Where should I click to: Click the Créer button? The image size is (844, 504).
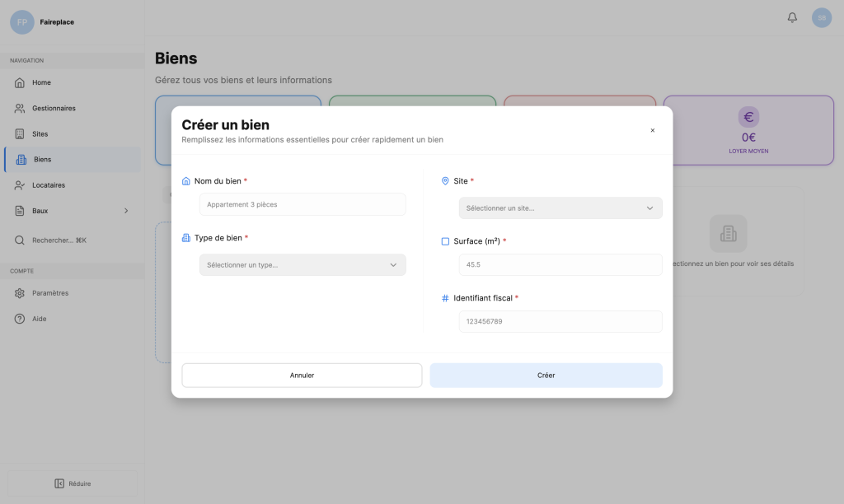tap(546, 376)
